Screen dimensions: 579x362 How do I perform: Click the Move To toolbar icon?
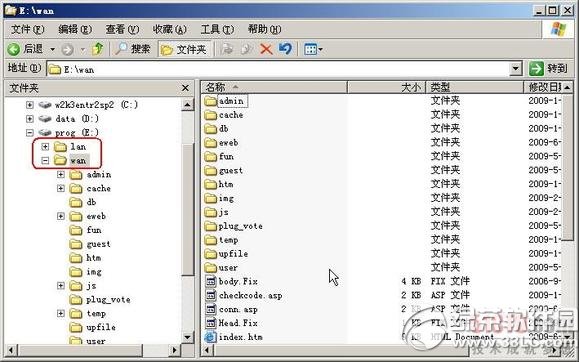[x=227, y=49]
